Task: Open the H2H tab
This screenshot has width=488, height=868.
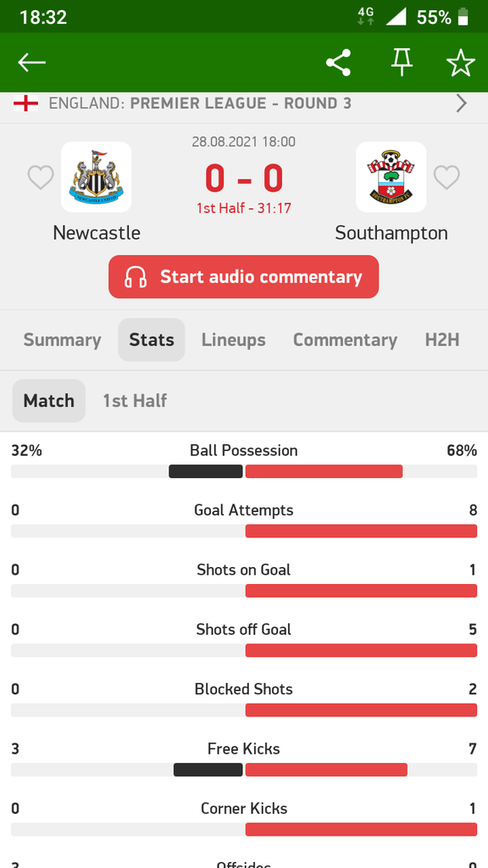Action: click(442, 340)
